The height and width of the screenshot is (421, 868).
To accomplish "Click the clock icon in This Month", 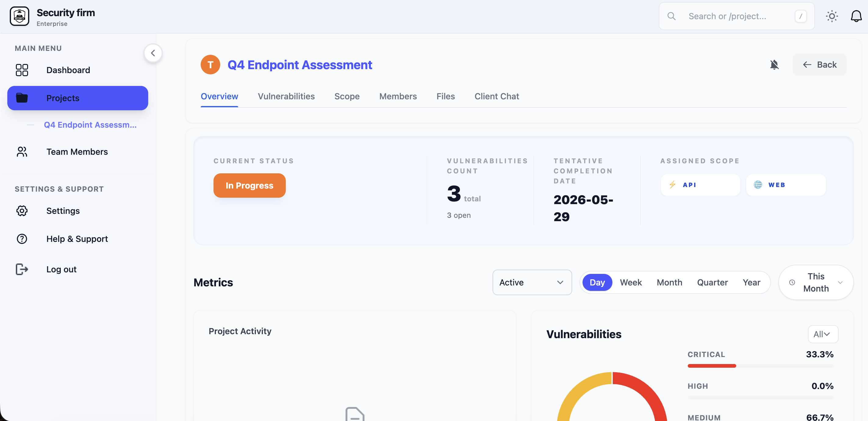I will pos(792,282).
